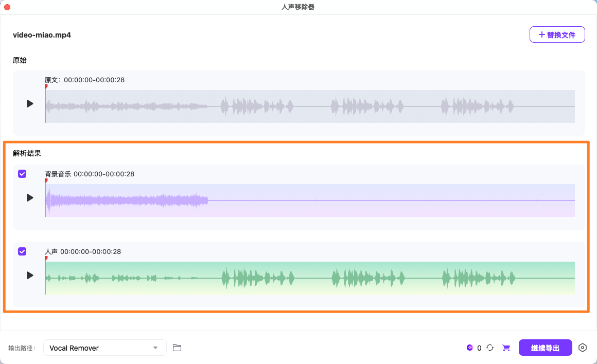Play the 背景音乐 background music track

[30, 198]
